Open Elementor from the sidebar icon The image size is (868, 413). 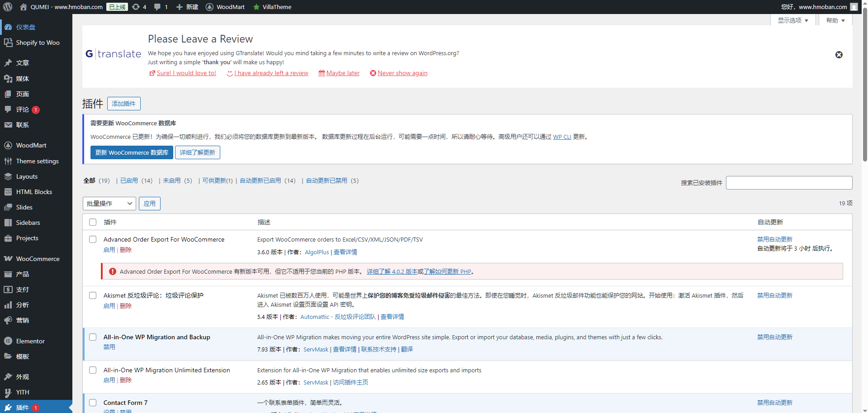coord(8,341)
